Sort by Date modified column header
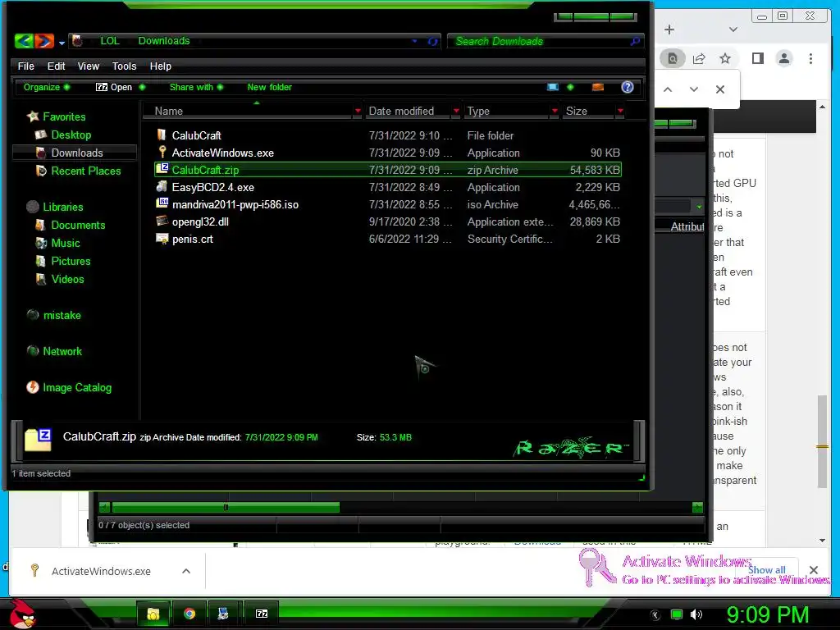Image resolution: width=840 pixels, height=630 pixels. (x=401, y=111)
